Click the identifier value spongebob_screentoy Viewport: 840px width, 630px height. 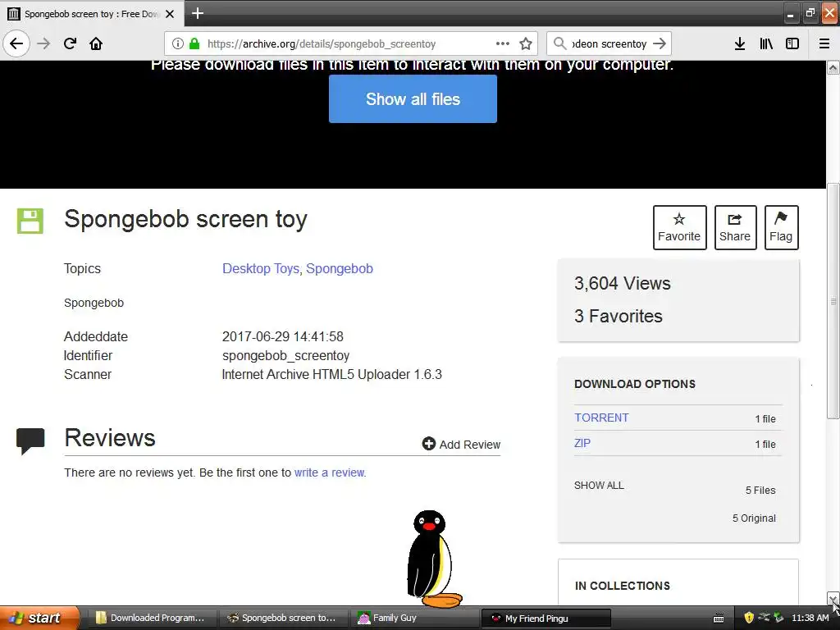pyautogui.click(x=285, y=356)
